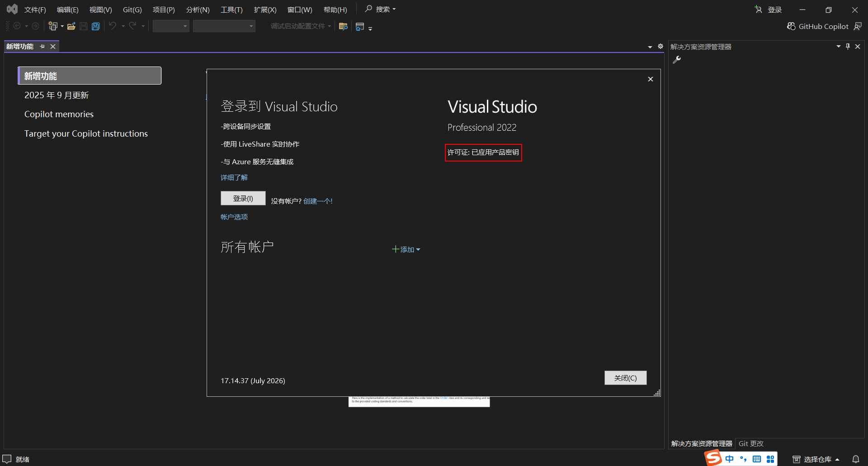Screen dimensions: 868x466
Task: Open the 选择仓库 repository picker
Action: (x=816, y=459)
